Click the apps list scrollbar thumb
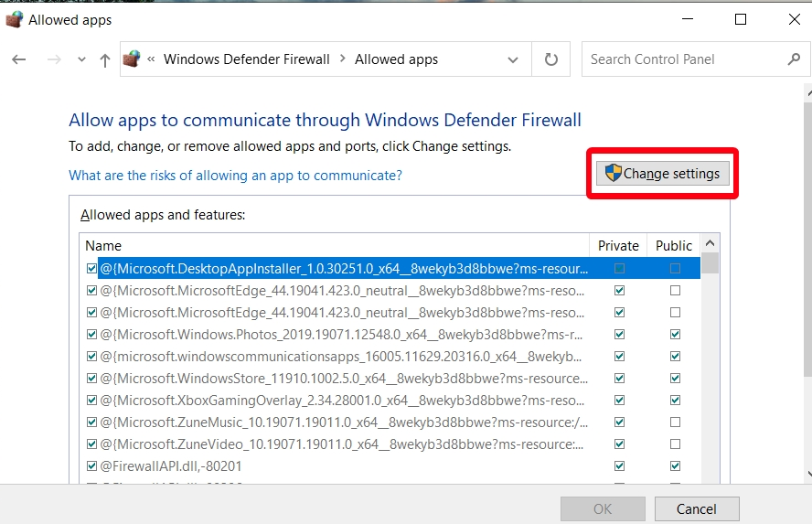Screen dimensions: 812x524 tap(710, 262)
